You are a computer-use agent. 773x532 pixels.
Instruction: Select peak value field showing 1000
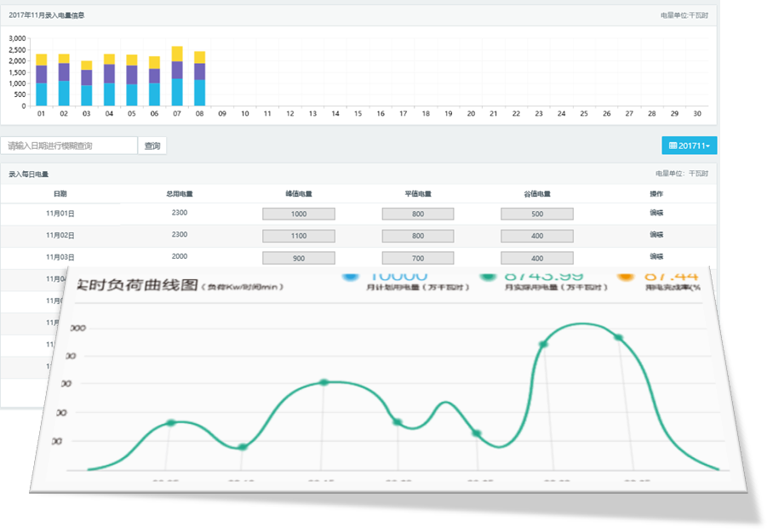(x=299, y=215)
